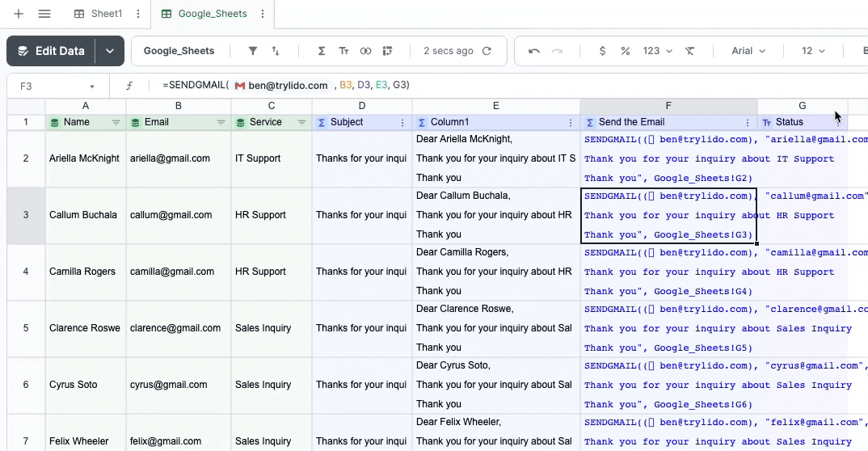Open the Google_Sheets tab options menu
Viewport: 868px width, 451px height.
point(263,14)
